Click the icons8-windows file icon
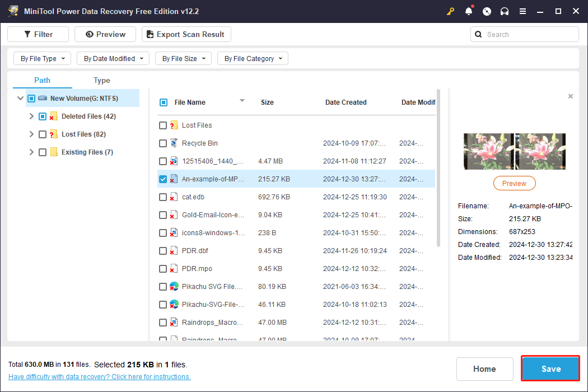This screenshot has height=392, width=588. [174, 233]
